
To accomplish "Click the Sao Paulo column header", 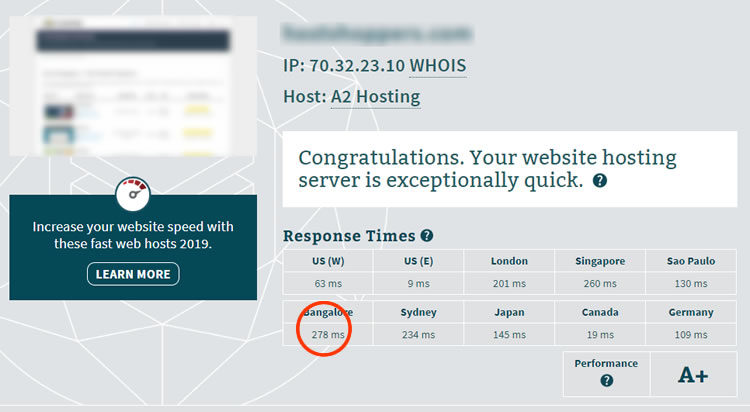I will tap(691, 261).
